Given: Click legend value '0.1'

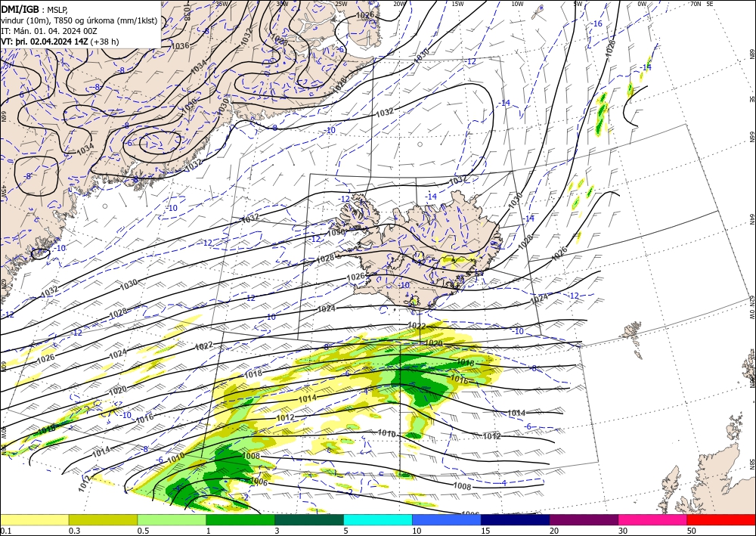Looking at the screenshot, I should point(6,531).
